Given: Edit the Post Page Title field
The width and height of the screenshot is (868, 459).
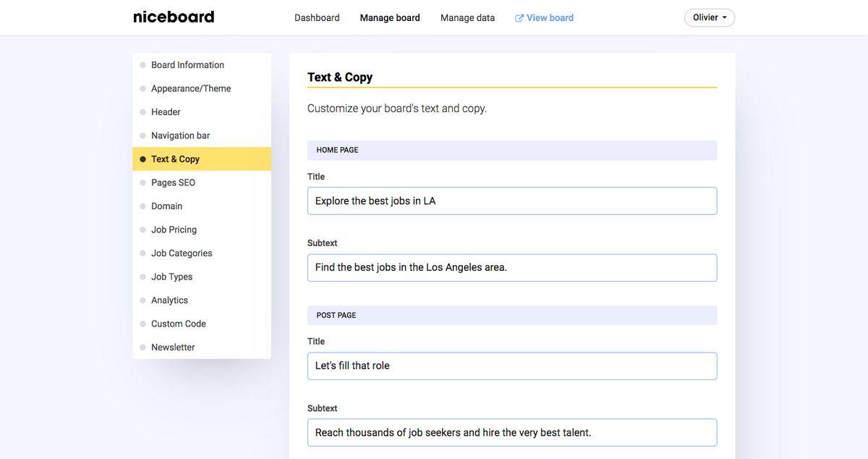Looking at the screenshot, I should [x=511, y=366].
